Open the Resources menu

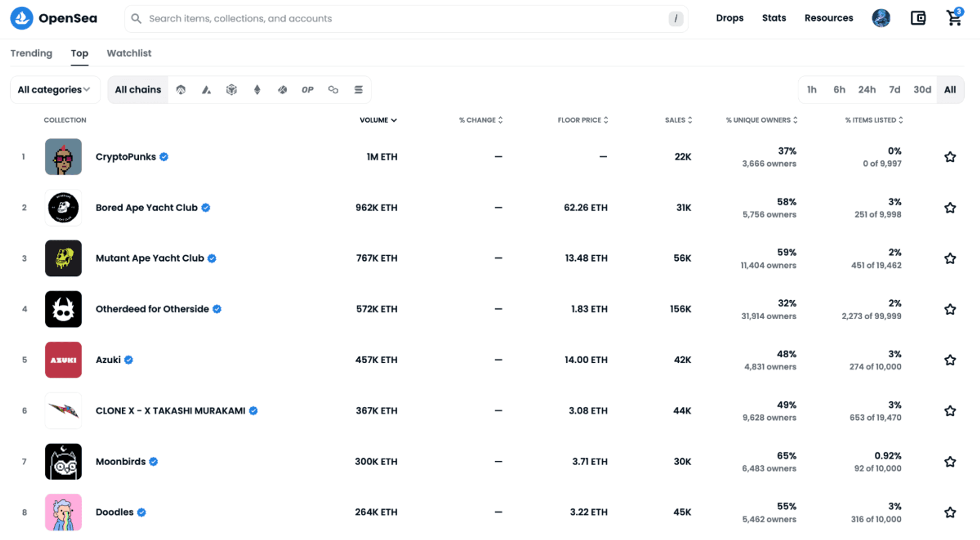(x=829, y=18)
